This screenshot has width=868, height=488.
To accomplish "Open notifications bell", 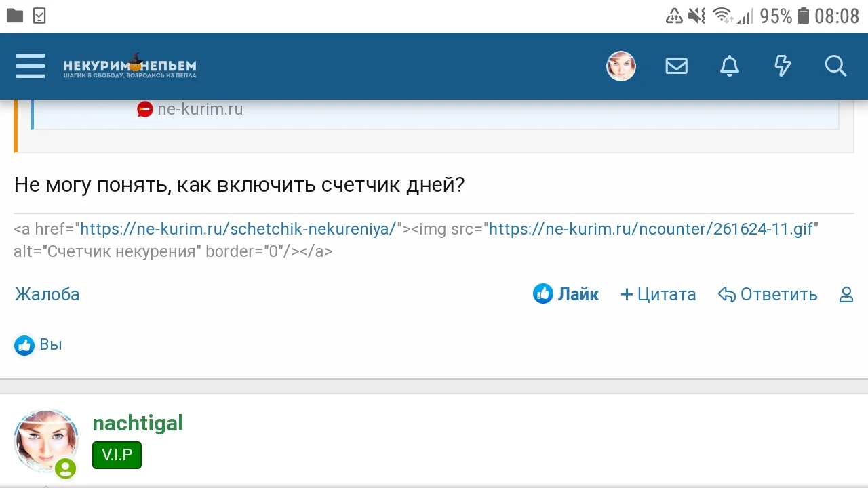I will click(729, 66).
